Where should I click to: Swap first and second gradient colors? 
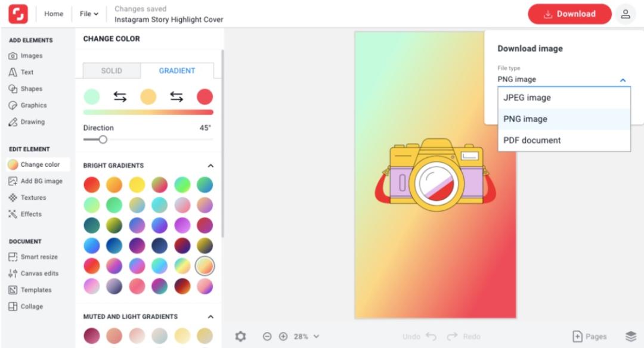[x=120, y=97]
